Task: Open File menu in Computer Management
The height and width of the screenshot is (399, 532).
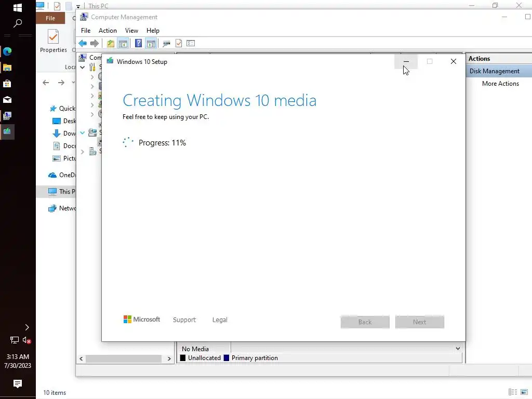Action: (x=86, y=31)
